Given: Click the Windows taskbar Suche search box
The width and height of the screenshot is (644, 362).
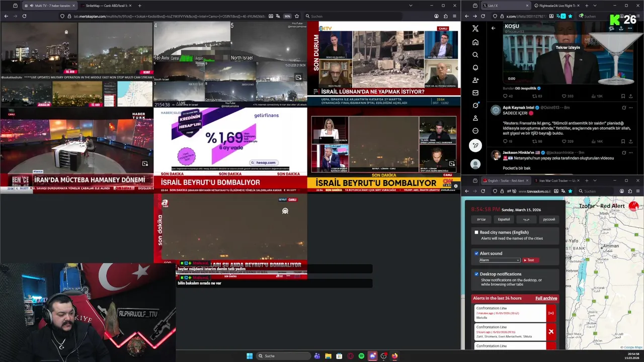Looking at the screenshot, I should point(283,356).
